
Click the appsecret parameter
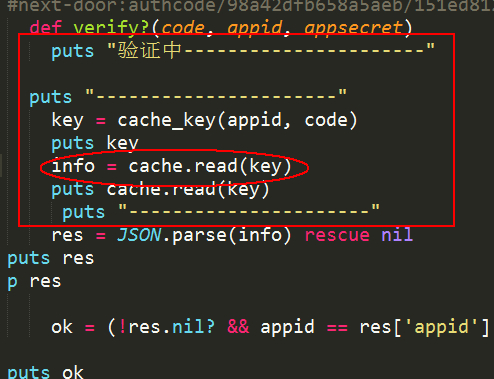pos(353,28)
